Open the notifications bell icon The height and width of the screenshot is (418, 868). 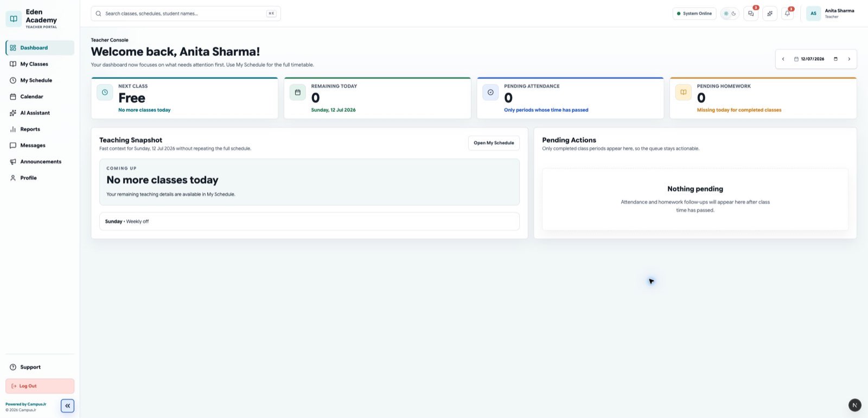coord(787,14)
